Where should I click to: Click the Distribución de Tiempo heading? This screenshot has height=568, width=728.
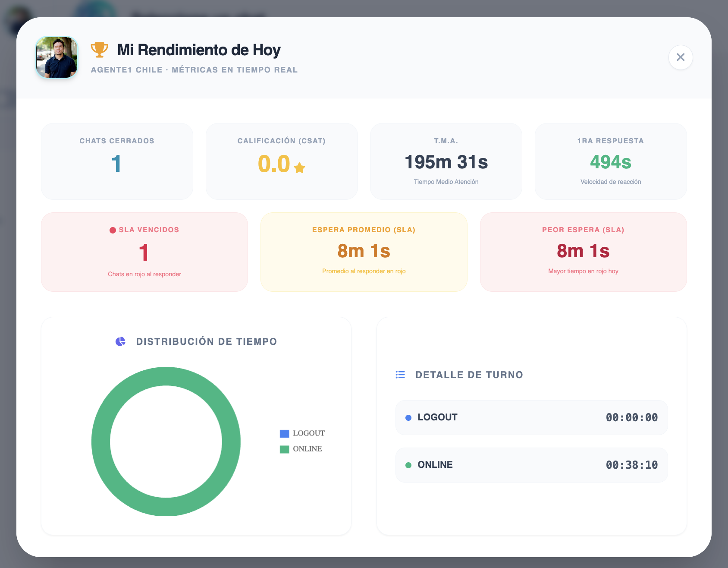(207, 341)
